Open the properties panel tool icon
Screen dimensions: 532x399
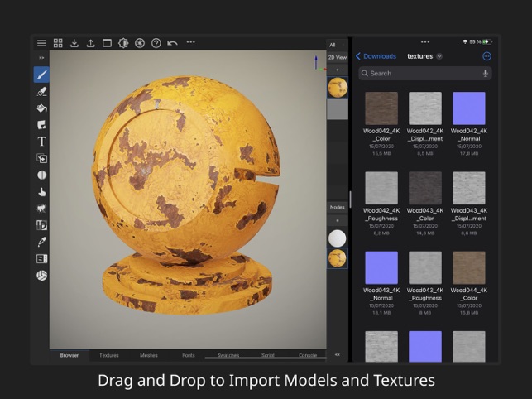click(x=41, y=259)
